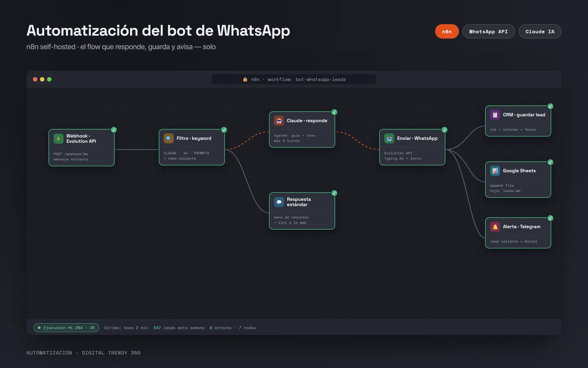Select the WhatsApp API tag
Viewport: 588px width, 368px height.
(x=489, y=31)
